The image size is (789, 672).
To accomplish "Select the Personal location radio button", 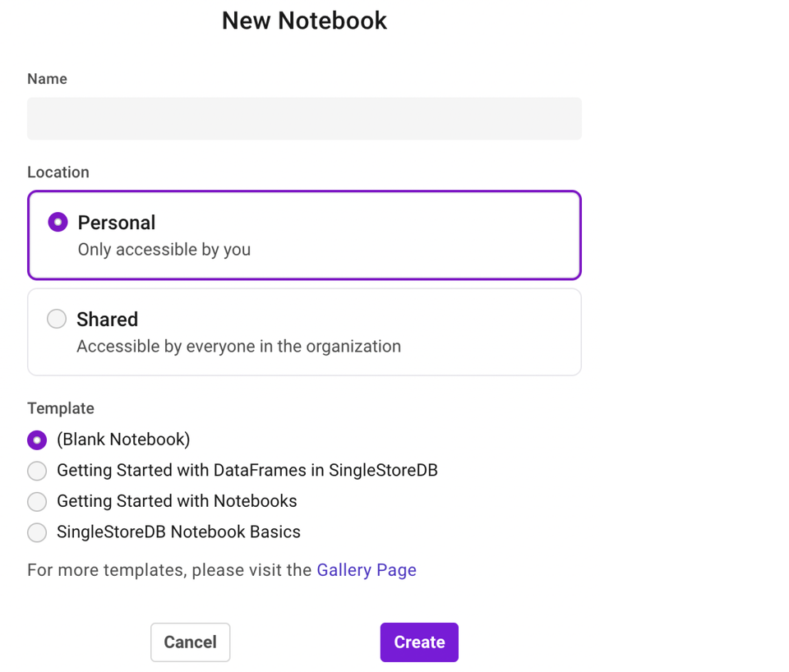I will (58, 222).
